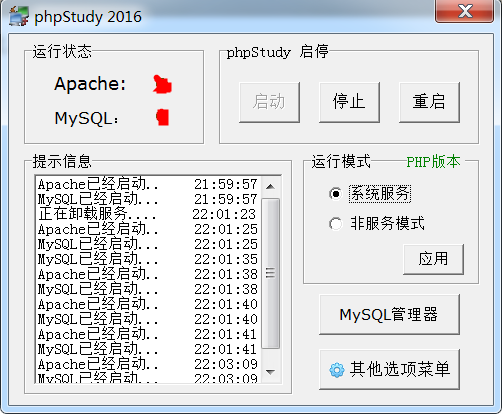This screenshot has width=502, height=417.
Task: Click the log scrollbar down arrow
Action: [271, 372]
